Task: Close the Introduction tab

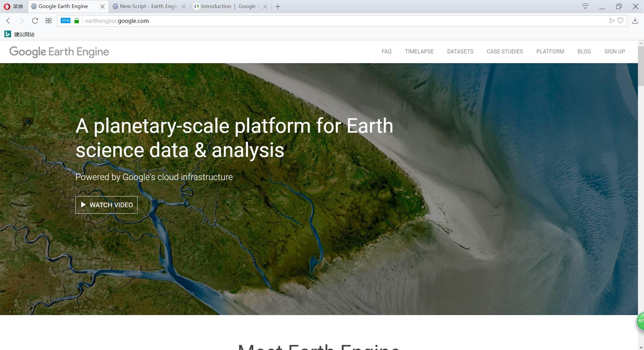Action: (265, 6)
